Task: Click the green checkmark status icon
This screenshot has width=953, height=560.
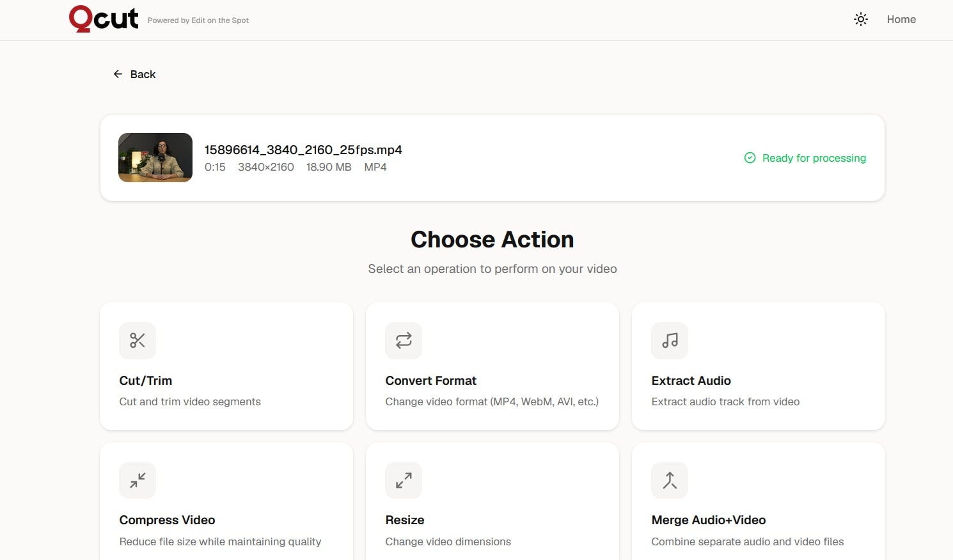Action: pyautogui.click(x=750, y=158)
